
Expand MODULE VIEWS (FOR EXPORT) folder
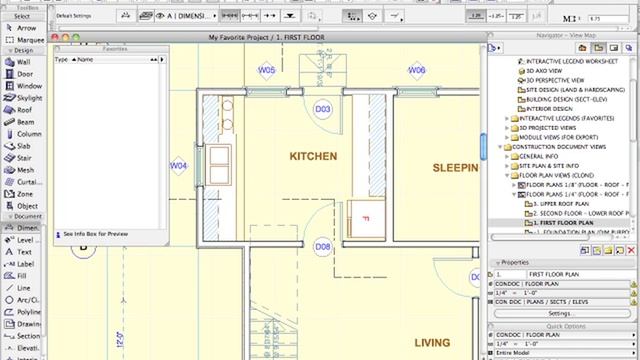click(507, 138)
